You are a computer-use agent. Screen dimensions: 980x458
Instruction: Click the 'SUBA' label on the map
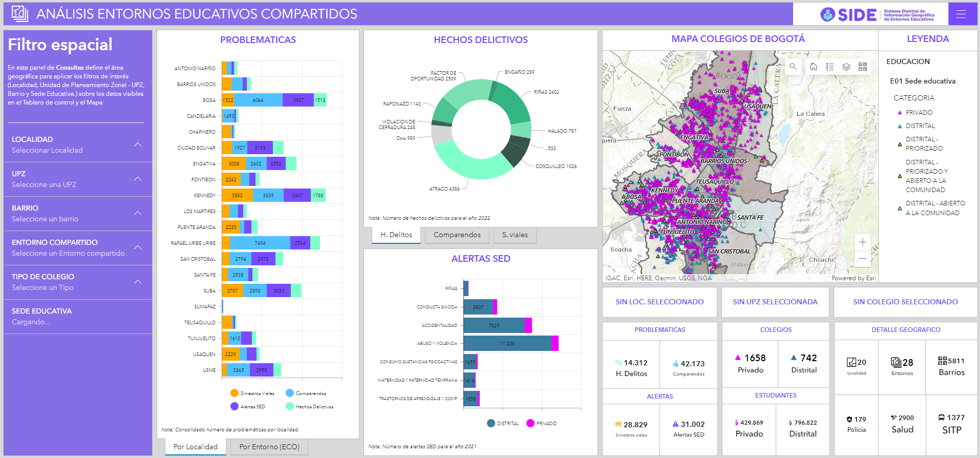click(x=722, y=91)
